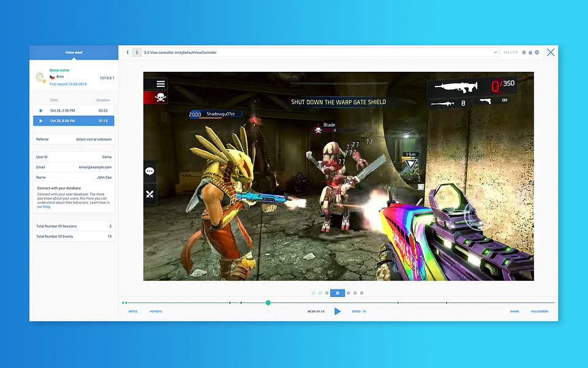588x368 pixels.
Task: Share the recording
Action: 514,312
